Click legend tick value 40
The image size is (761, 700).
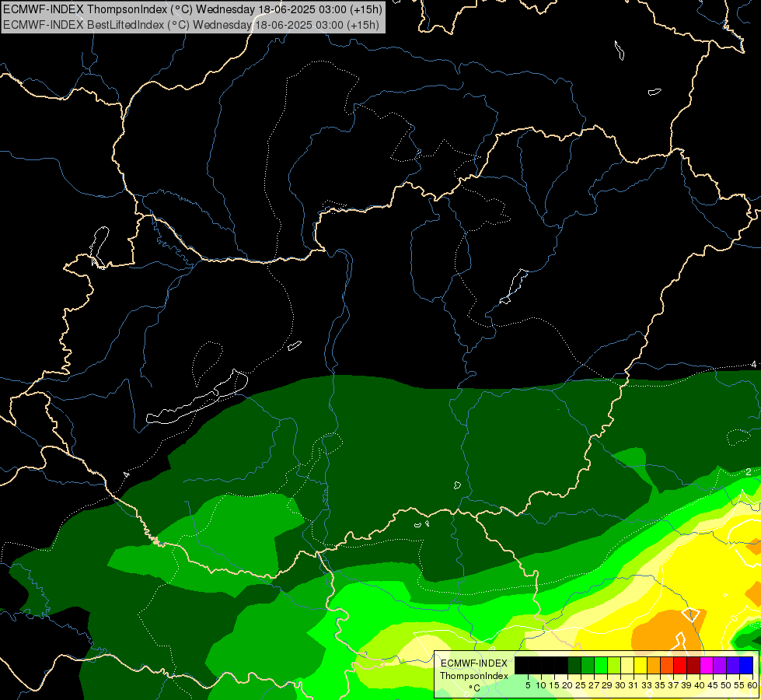(x=700, y=685)
